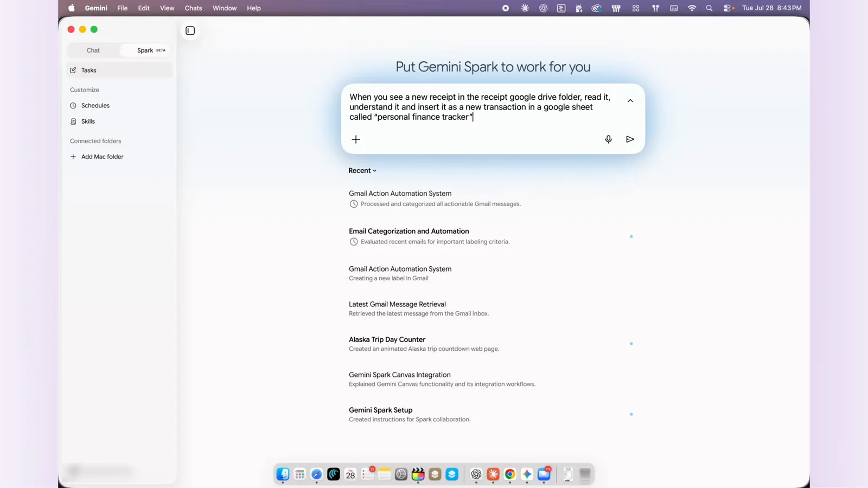Image resolution: width=868 pixels, height=488 pixels.
Task: Open Google Chrome from the Dock
Action: coord(510,474)
